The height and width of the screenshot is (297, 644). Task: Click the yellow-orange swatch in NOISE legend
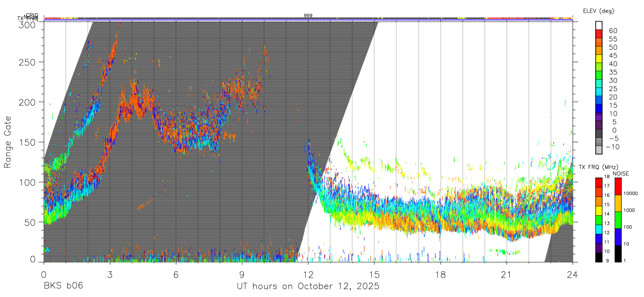pos(618,203)
